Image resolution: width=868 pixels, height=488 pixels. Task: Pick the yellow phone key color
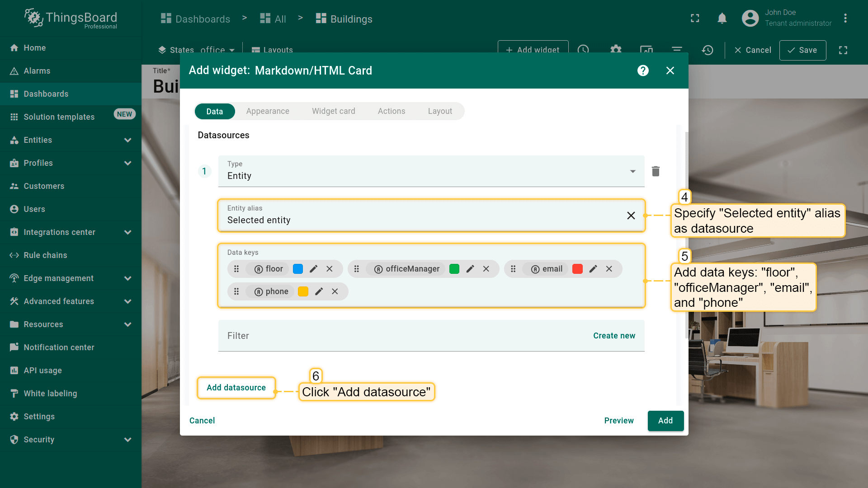coord(303,291)
